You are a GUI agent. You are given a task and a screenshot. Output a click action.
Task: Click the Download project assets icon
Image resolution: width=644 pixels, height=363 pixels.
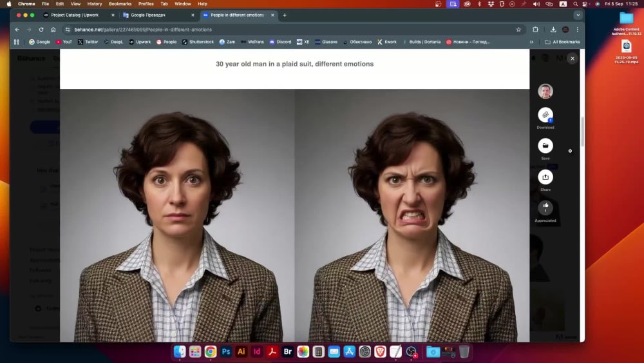[x=545, y=115]
